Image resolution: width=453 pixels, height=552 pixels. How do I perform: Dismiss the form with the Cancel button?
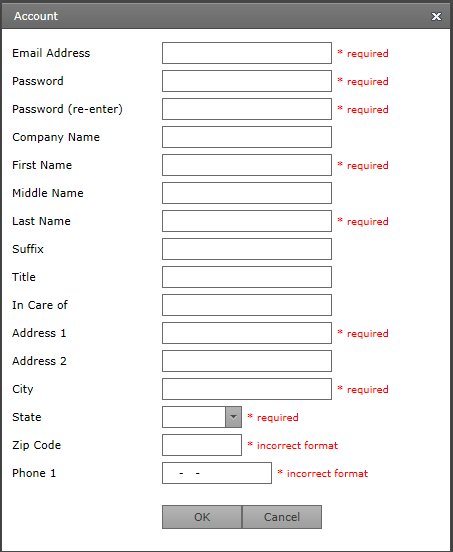coord(282,517)
